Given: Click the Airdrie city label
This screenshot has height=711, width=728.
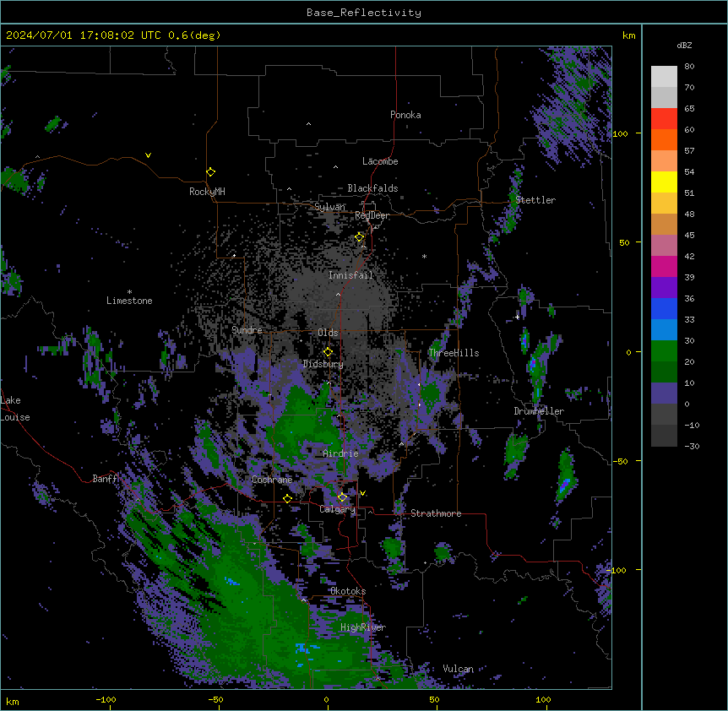Looking at the screenshot, I should point(340,453).
